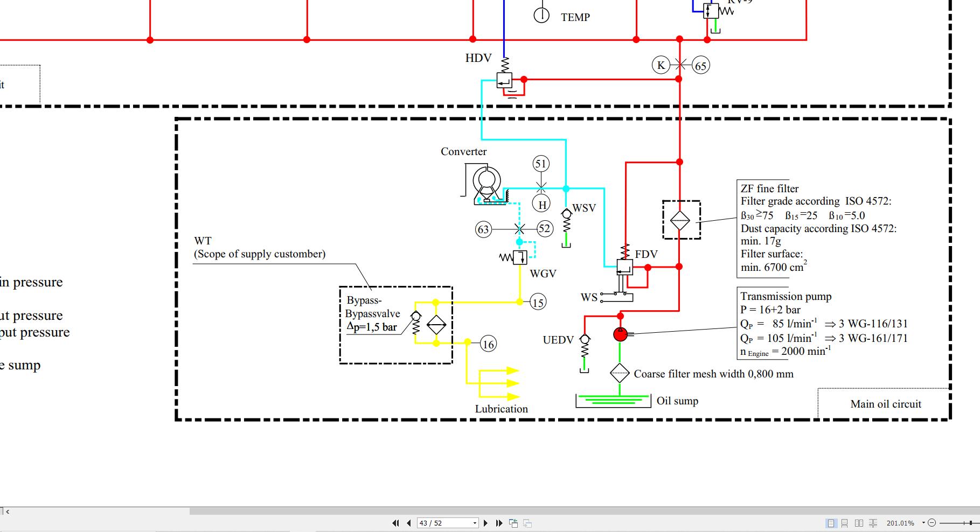Click the HDV valve label
The height and width of the screenshot is (532, 980).
pyautogui.click(x=478, y=58)
